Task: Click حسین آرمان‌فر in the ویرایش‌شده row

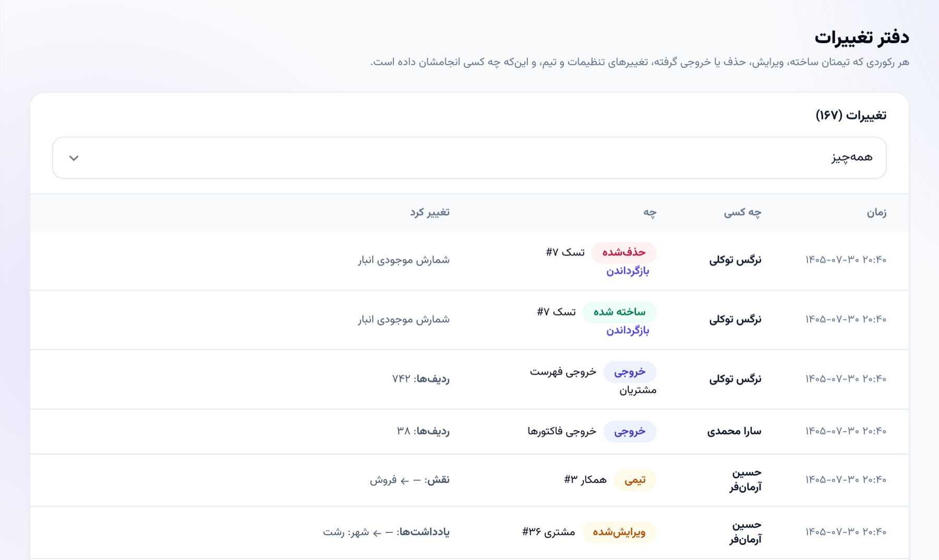Action: (745, 532)
